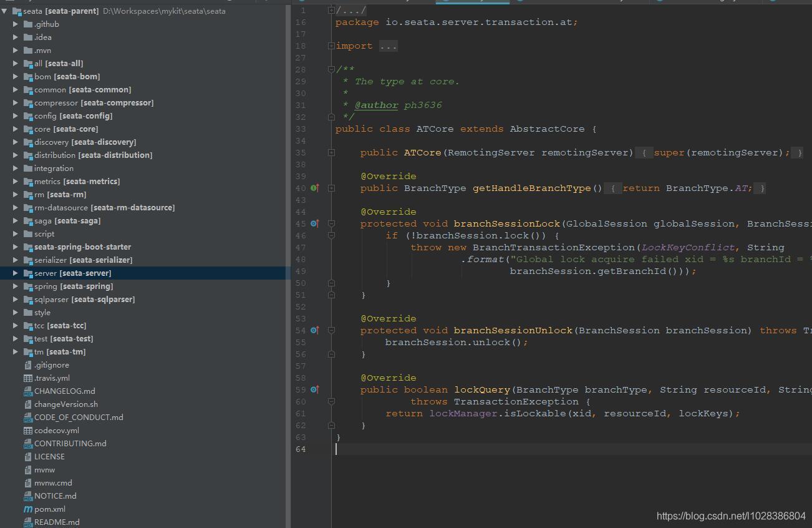Click the changeVersion.sh file icon
The height and width of the screenshot is (528, 812).
click(x=28, y=404)
